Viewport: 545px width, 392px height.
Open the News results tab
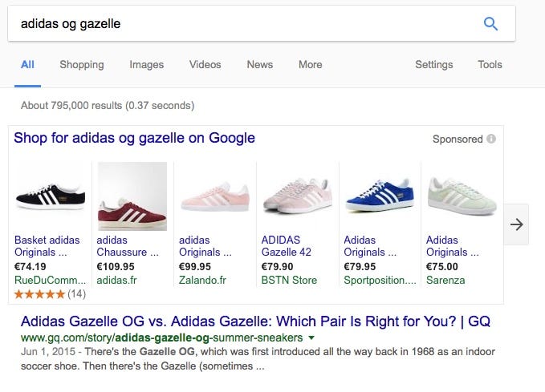pos(260,65)
